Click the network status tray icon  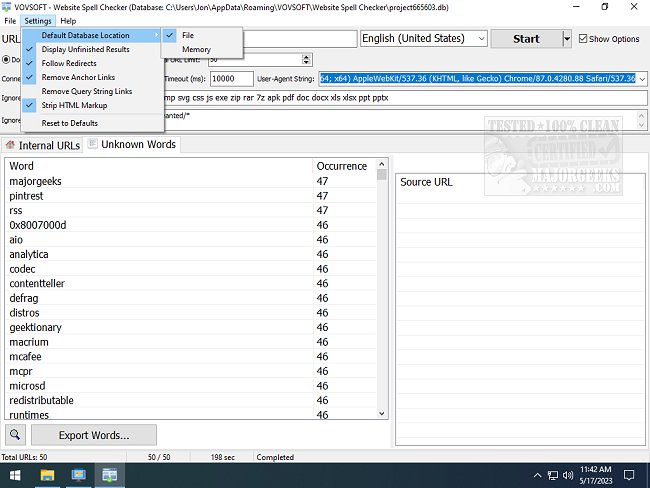553,475
